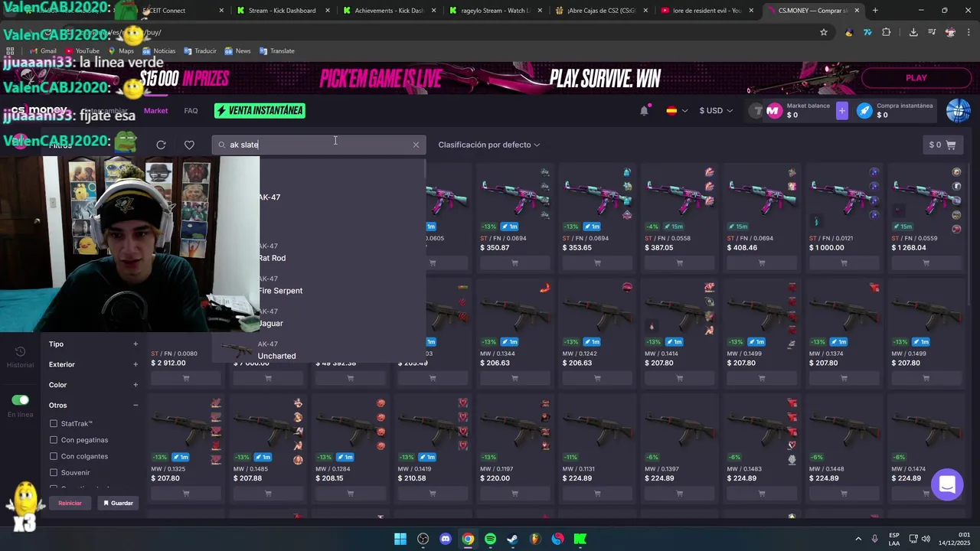Check the StatTrak™ filter

coord(54,423)
